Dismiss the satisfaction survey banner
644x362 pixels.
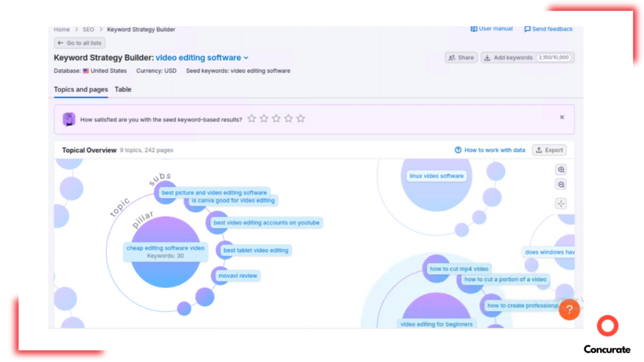562,118
